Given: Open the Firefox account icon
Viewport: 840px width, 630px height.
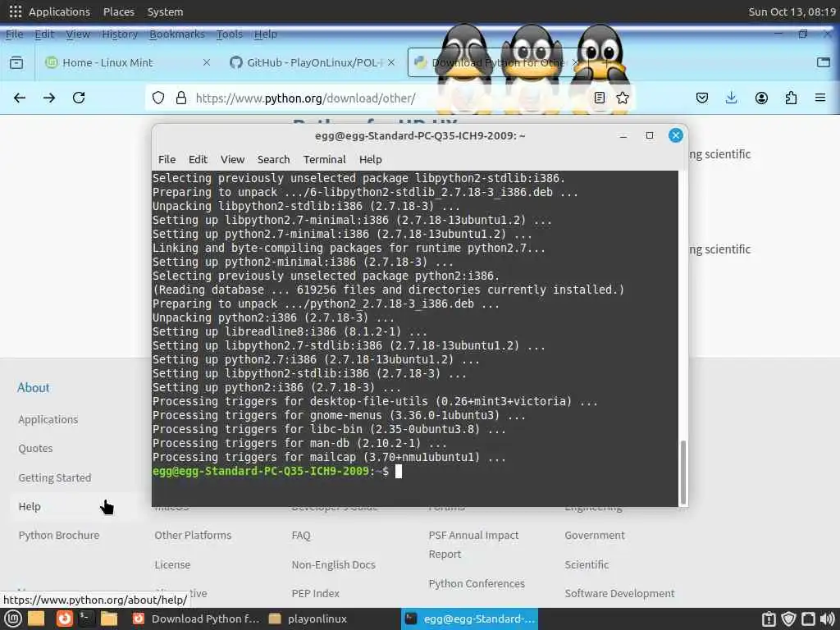Looking at the screenshot, I should point(761,98).
